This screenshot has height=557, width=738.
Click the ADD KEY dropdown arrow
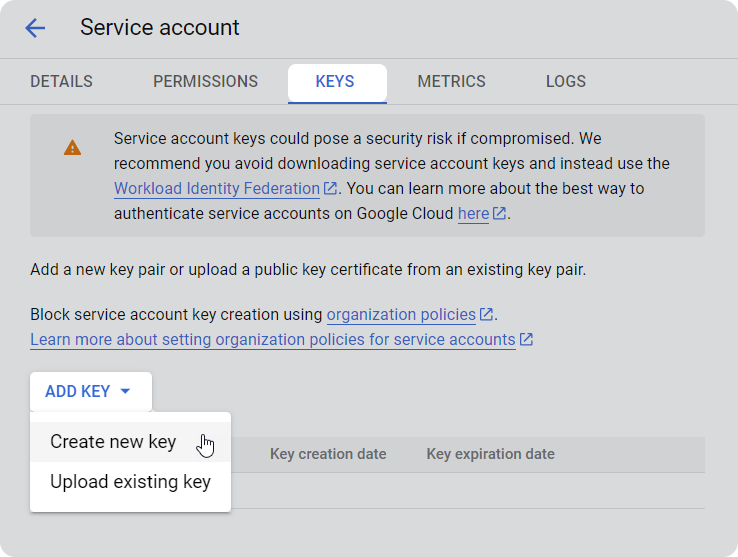(125, 391)
